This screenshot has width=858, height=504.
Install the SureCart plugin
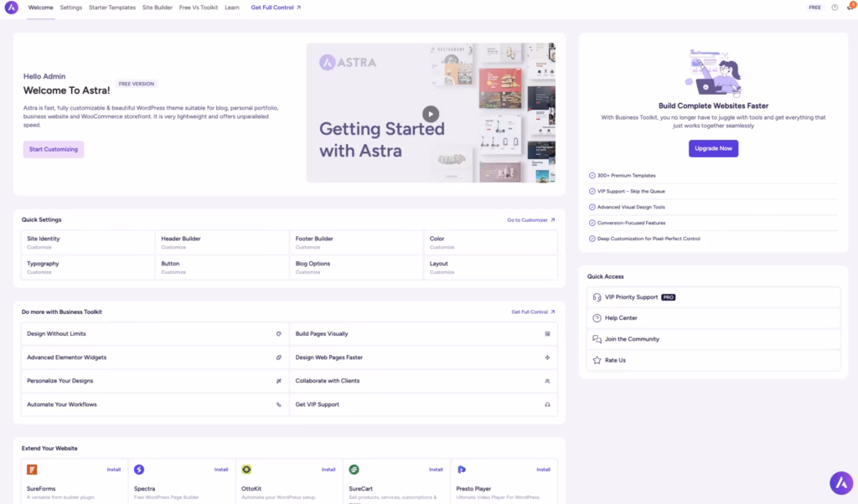[x=436, y=470]
